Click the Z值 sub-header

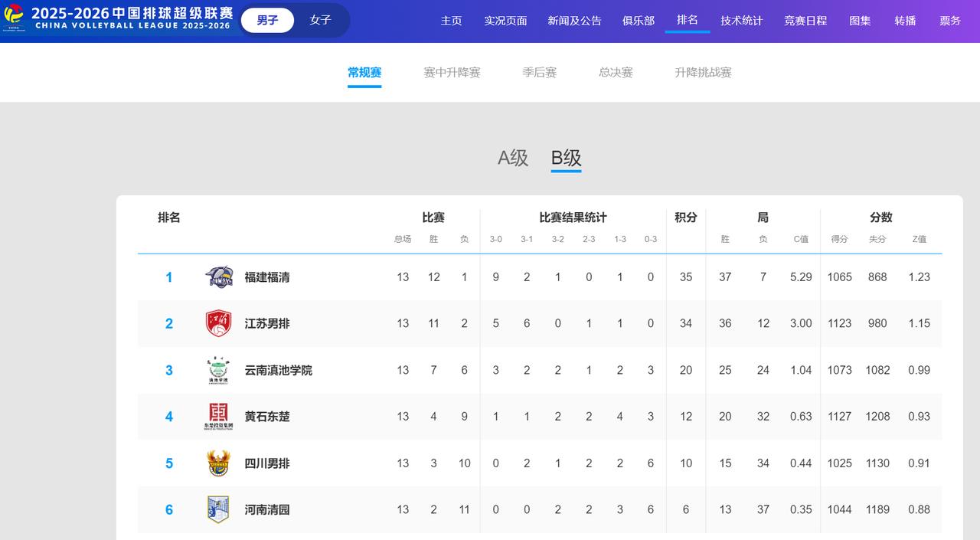click(919, 239)
